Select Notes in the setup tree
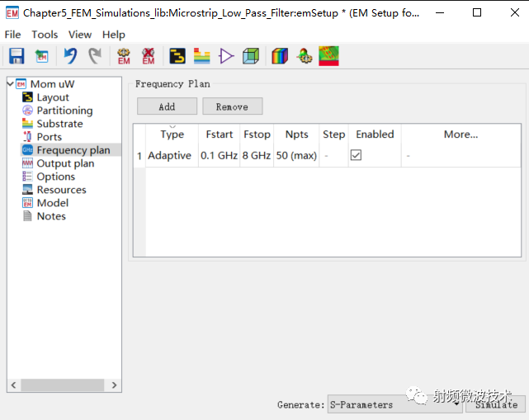Screen dimensions: 529x420 pyautogui.click(x=51, y=216)
